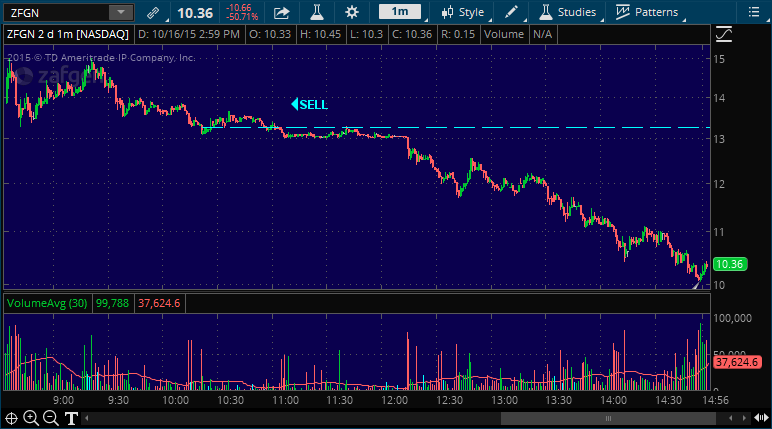Click the VolumeAvg (30) study label
This screenshot has height=429, width=772.
(x=47, y=303)
